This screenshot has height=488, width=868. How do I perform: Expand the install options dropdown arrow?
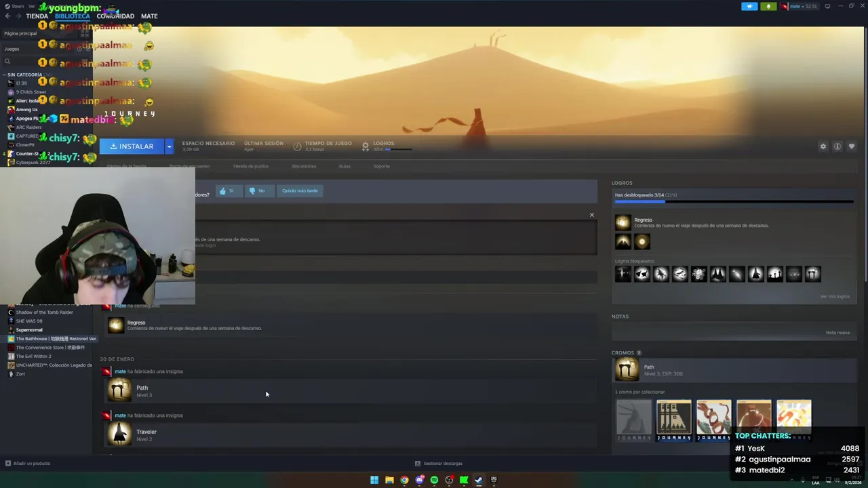[170, 146]
